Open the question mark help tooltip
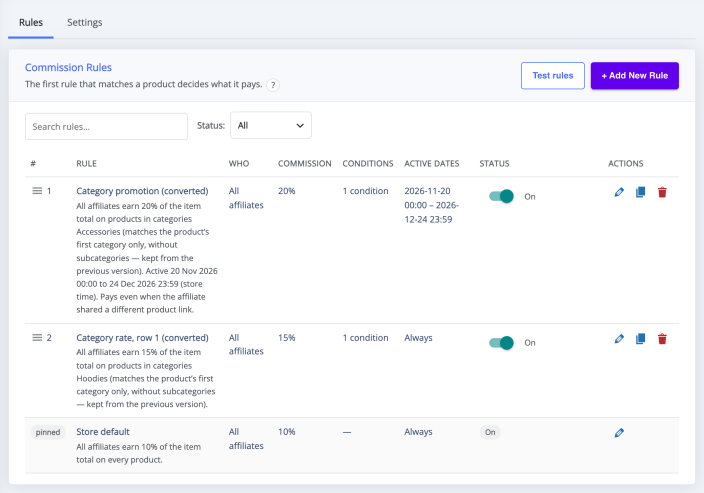This screenshot has height=493, width=704. point(273,85)
